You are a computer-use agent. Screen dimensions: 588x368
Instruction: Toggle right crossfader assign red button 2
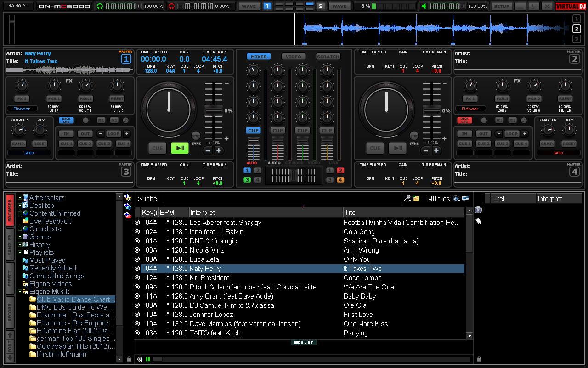340,170
